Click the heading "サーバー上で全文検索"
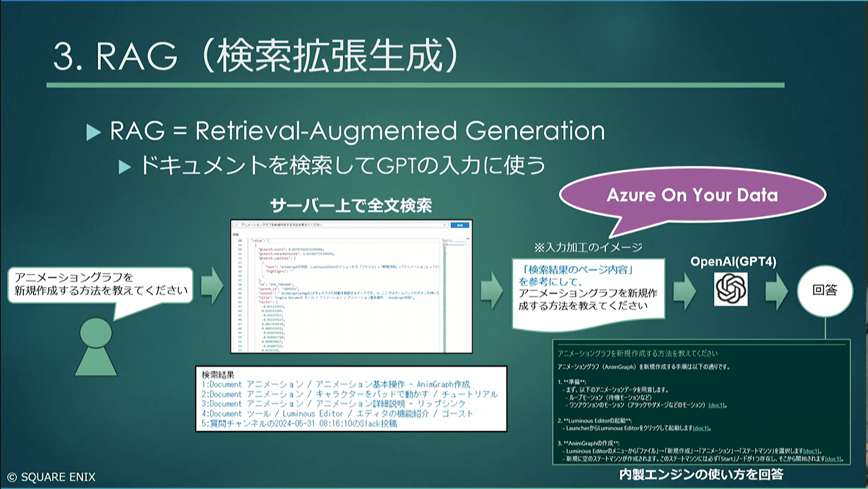 tap(351, 205)
